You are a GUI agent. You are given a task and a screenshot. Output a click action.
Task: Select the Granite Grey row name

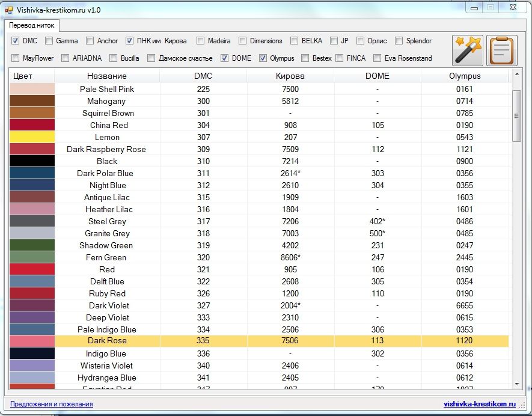click(x=107, y=233)
